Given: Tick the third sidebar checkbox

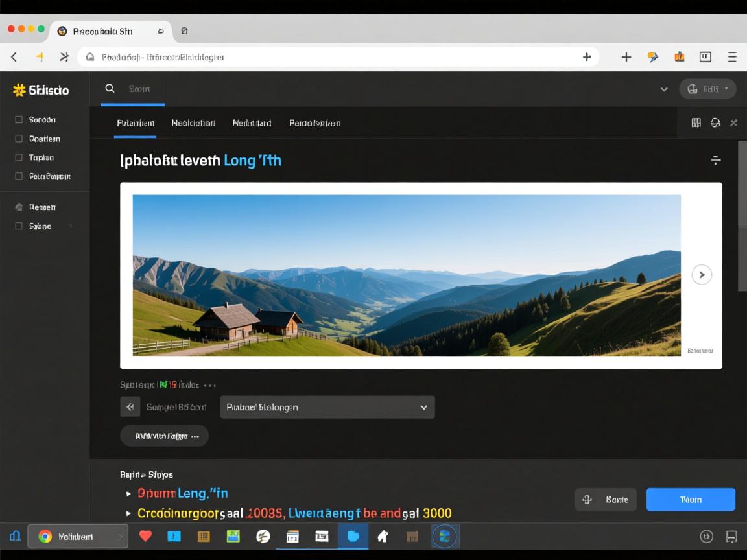Looking at the screenshot, I should (x=19, y=157).
